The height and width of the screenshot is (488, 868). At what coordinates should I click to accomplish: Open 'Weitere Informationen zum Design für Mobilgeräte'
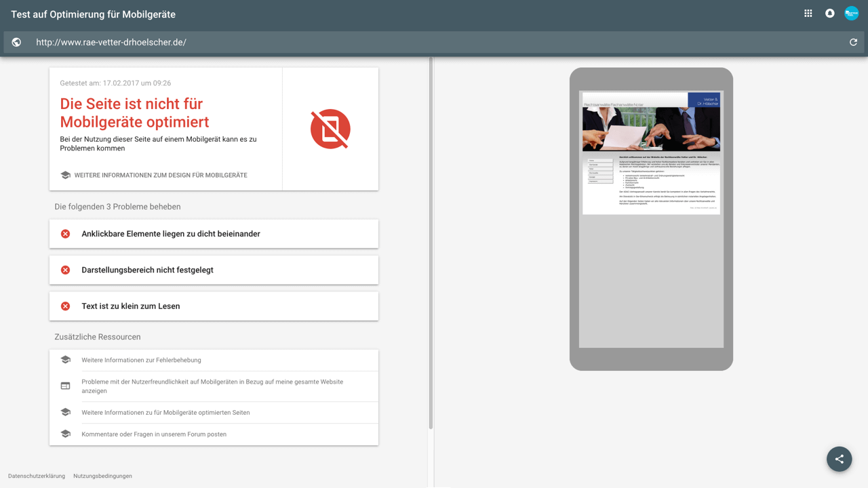(160, 175)
